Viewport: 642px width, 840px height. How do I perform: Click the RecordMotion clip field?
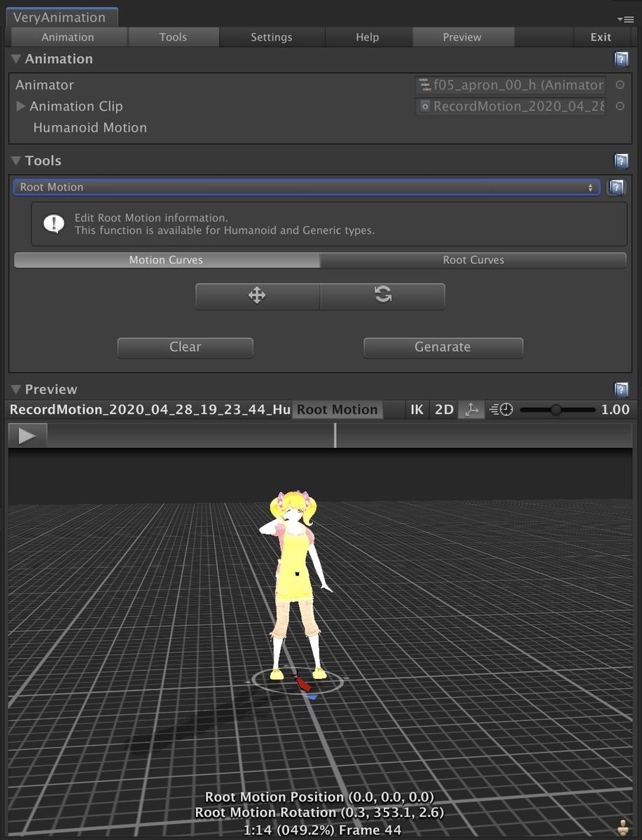[x=510, y=106]
